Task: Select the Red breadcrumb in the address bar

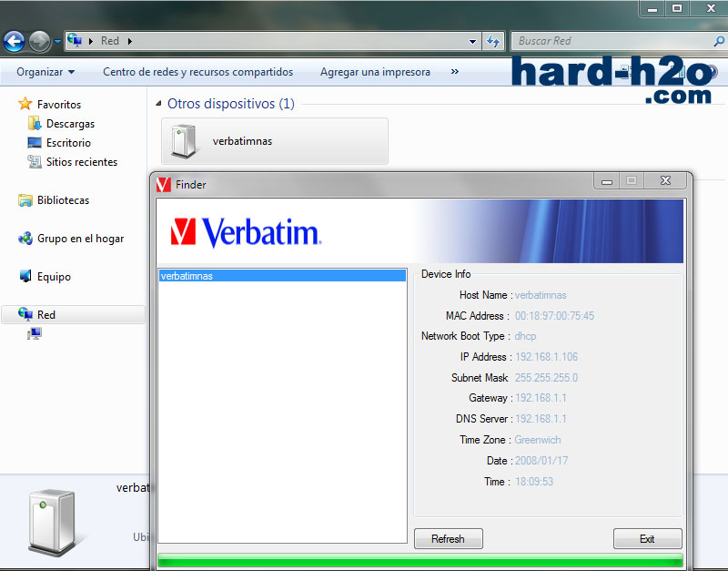Action: click(x=110, y=41)
